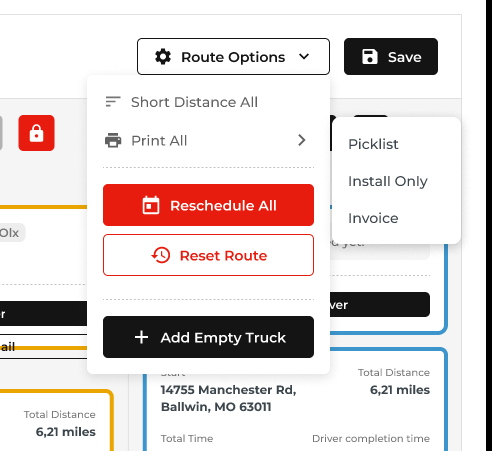This screenshot has width=492, height=451.
Task: Click the red lock icon button
Action: pyautogui.click(x=36, y=133)
